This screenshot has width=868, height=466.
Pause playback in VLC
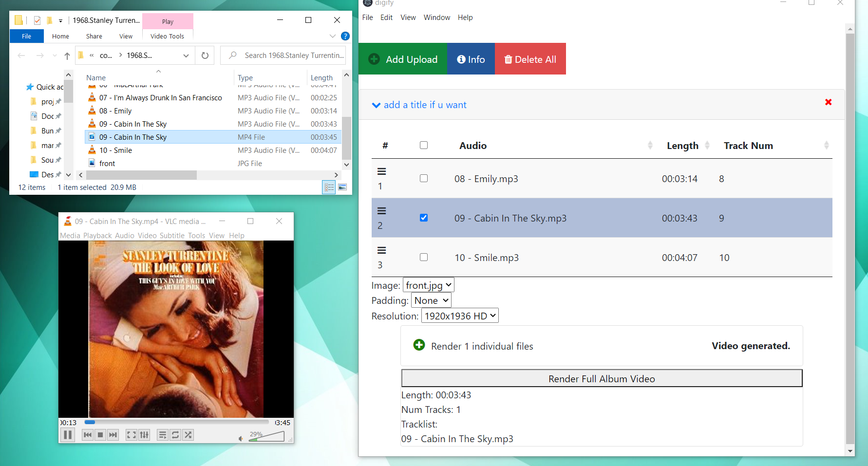pyautogui.click(x=68, y=435)
